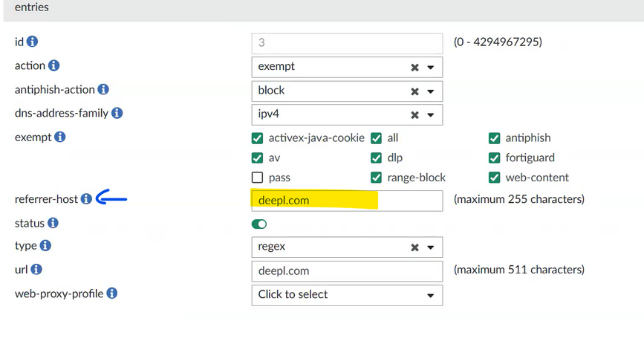The height and width of the screenshot is (347, 644).
Task: Show info for the exempt field
Action: [60, 137]
